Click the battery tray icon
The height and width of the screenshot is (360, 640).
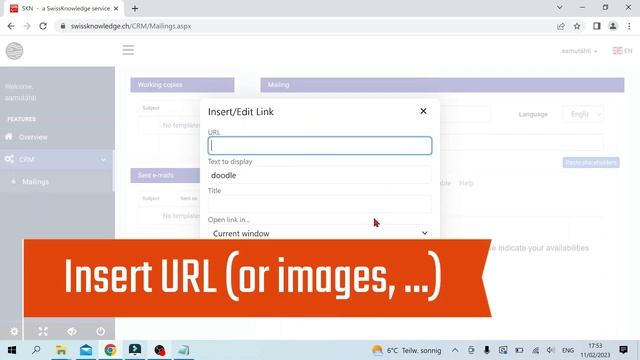[x=519, y=350]
